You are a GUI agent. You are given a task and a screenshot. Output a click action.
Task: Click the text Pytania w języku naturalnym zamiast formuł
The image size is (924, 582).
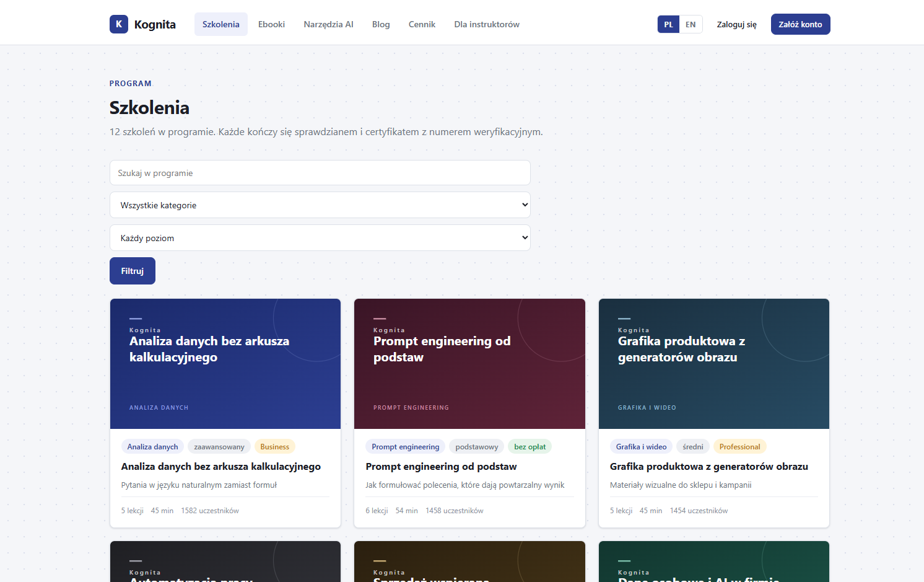pyautogui.click(x=199, y=485)
